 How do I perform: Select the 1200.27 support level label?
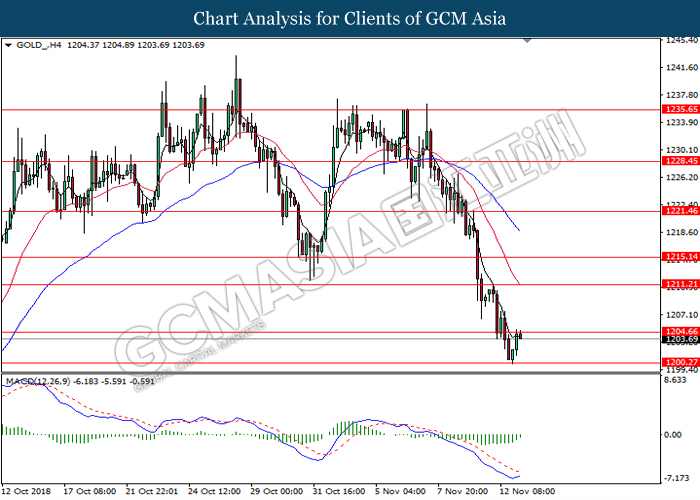(x=681, y=362)
